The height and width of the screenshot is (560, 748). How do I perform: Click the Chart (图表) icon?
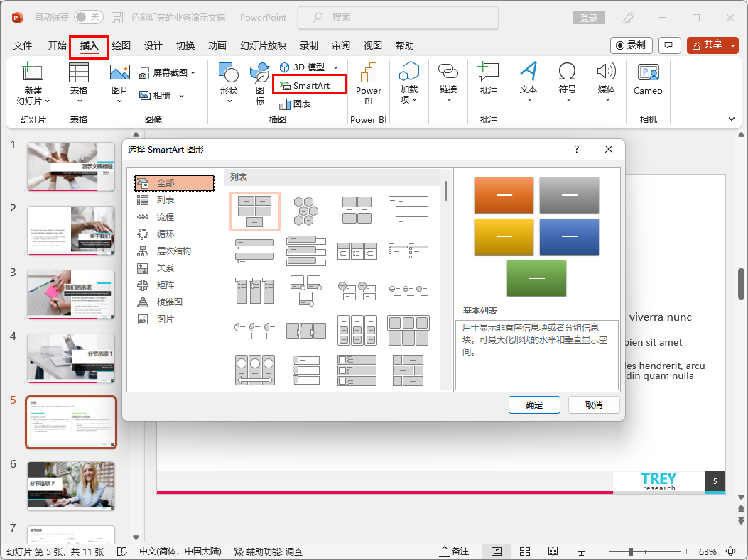coord(285,104)
